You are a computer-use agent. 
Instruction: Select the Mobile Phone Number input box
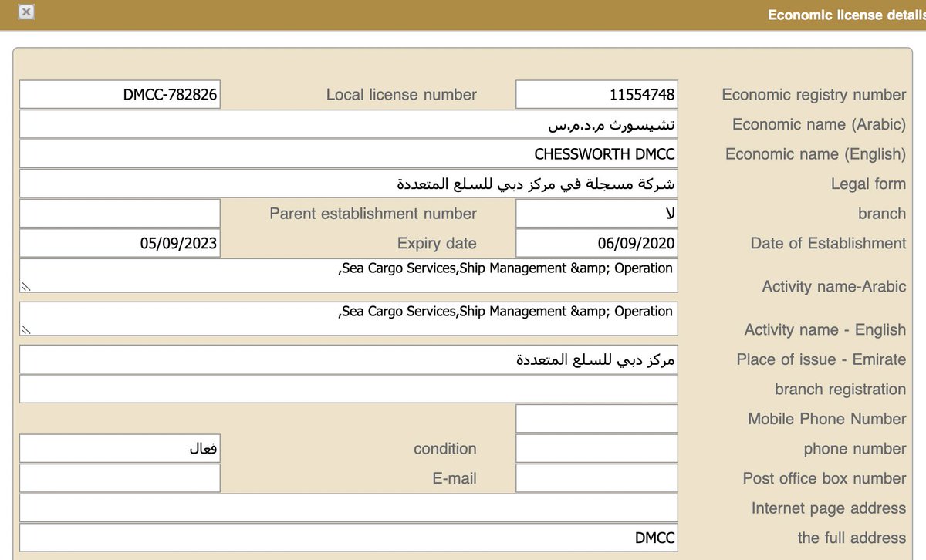(596, 419)
